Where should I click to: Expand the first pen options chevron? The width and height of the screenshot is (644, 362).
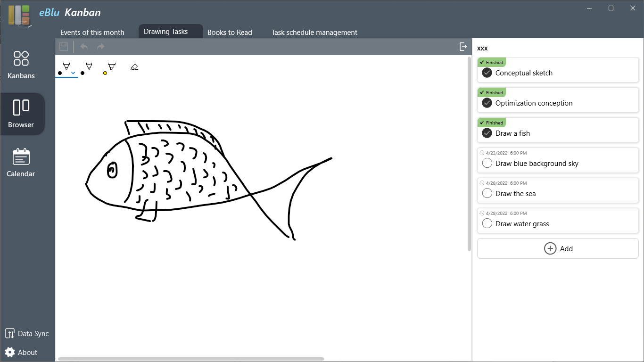tap(73, 73)
